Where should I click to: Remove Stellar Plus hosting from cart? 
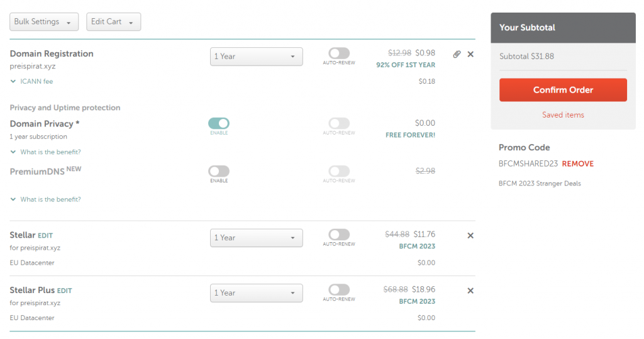click(x=470, y=291)
